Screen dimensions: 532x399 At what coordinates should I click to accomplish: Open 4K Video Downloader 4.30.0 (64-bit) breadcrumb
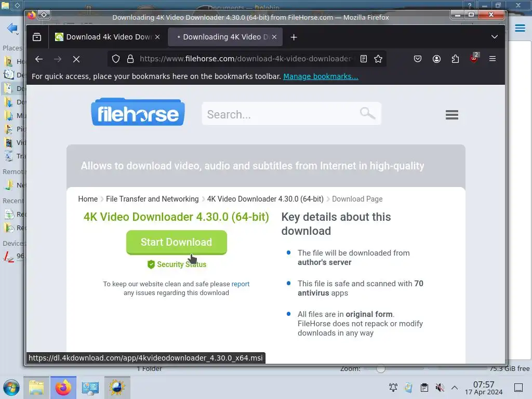click(265, 199)
